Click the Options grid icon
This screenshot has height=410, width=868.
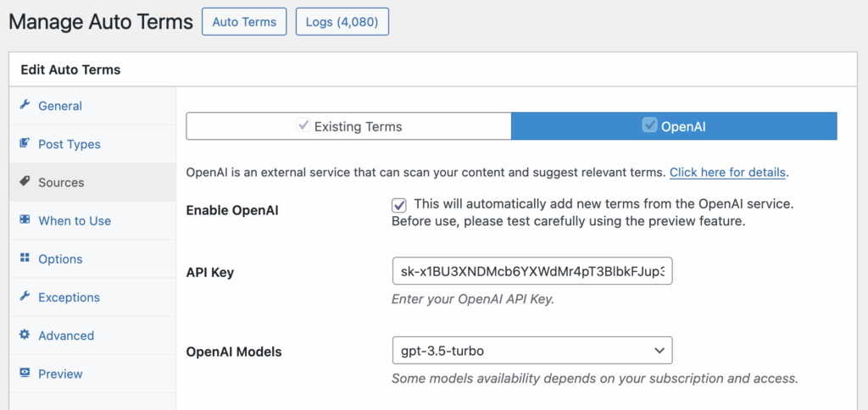pyautogui.click(x=25, y=258)
